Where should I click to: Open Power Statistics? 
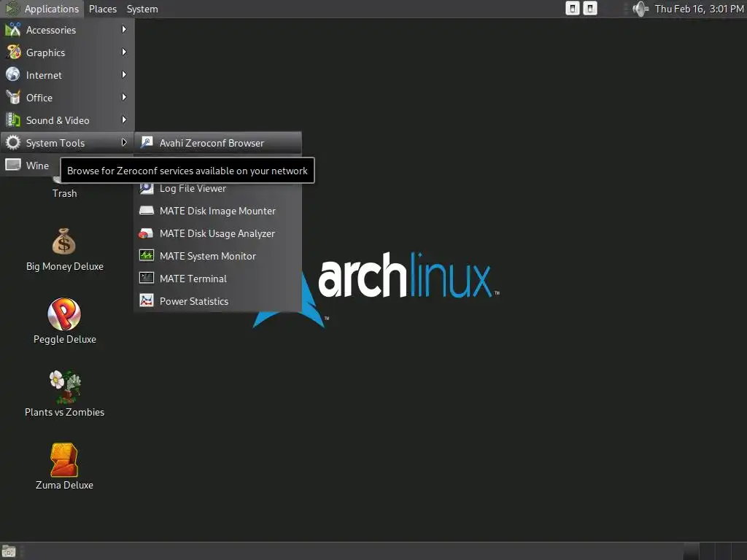click(x=218, y=301)
